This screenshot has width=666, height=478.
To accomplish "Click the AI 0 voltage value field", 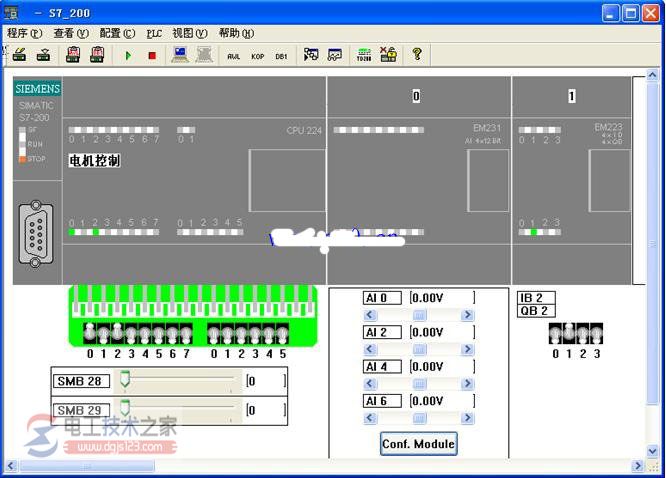I will click(442, 298).
